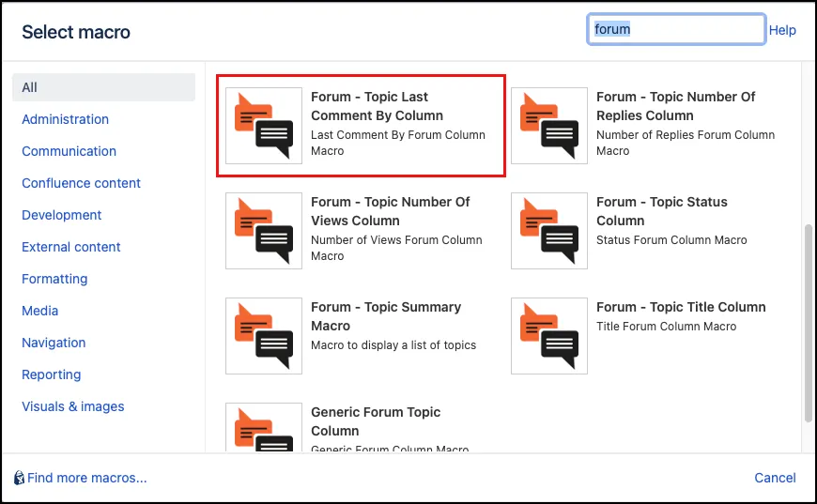Filter by Formatting category
The height and width of the screenshot is (504, 817).
(x=54, y=279)
